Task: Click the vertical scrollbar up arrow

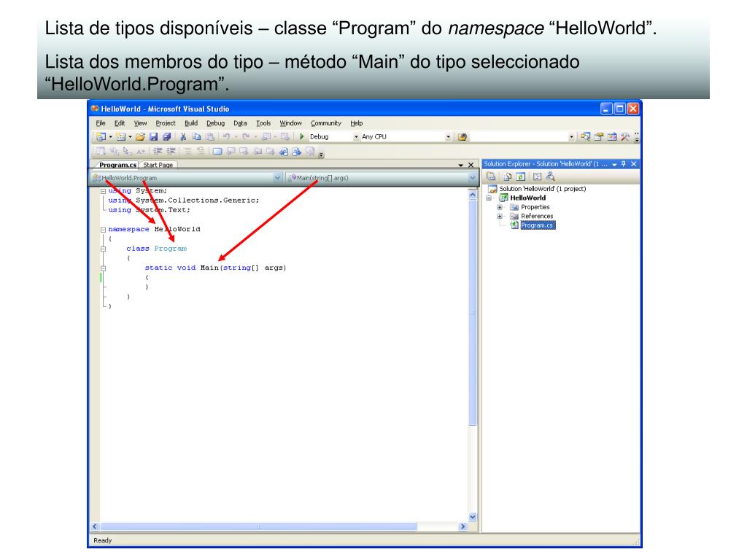Action: click(x=473, y=194)
